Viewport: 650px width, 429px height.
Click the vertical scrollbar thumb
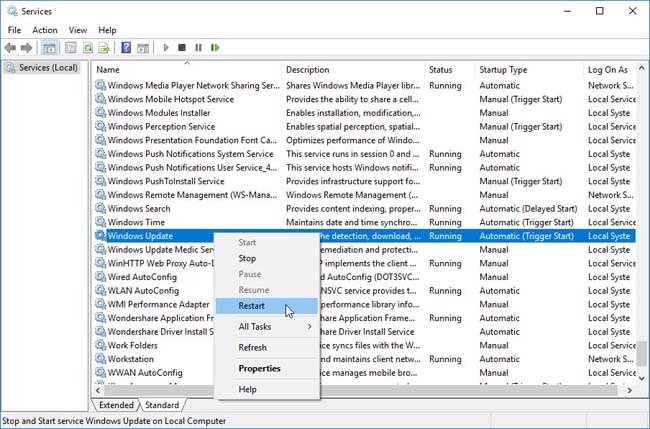tap(642, 354)
